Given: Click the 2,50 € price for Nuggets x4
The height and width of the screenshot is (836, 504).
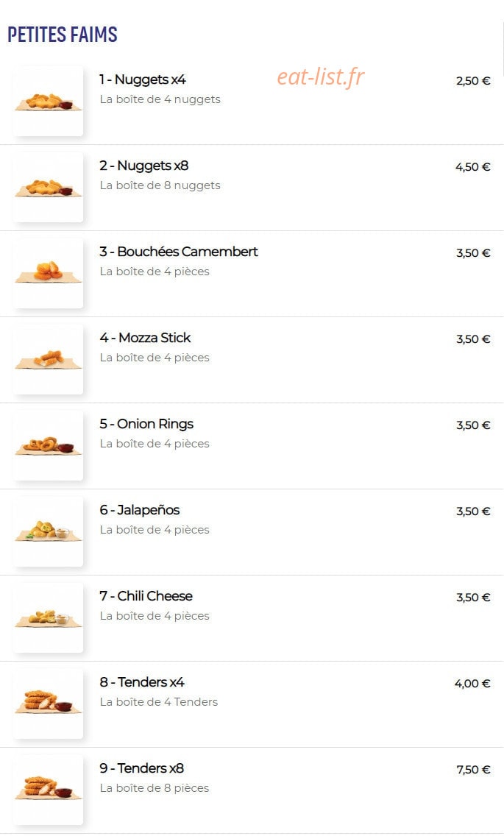Looking at the screenshot, I should pos(473,81).
